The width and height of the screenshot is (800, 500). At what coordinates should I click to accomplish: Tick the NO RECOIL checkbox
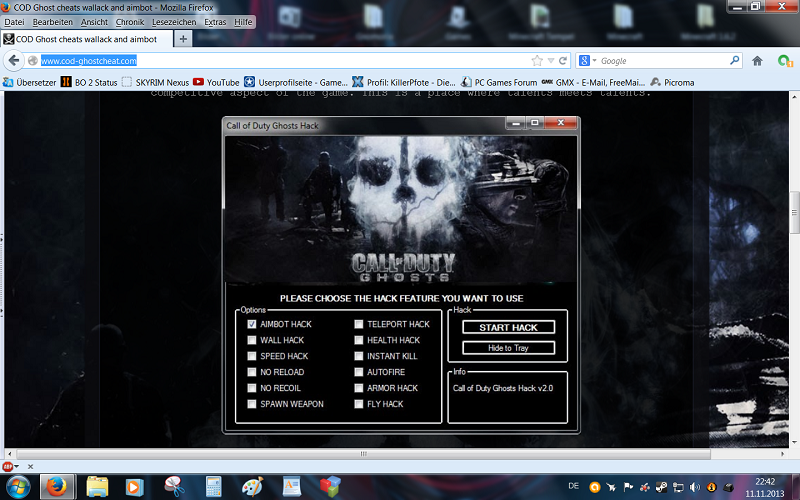252,388
